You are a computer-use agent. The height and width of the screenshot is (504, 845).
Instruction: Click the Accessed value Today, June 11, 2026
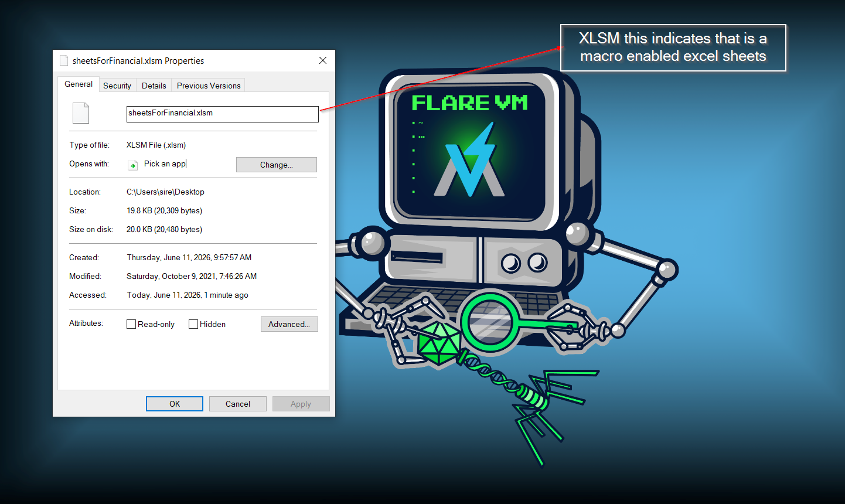pyautogui.click(x=188, y=295)
